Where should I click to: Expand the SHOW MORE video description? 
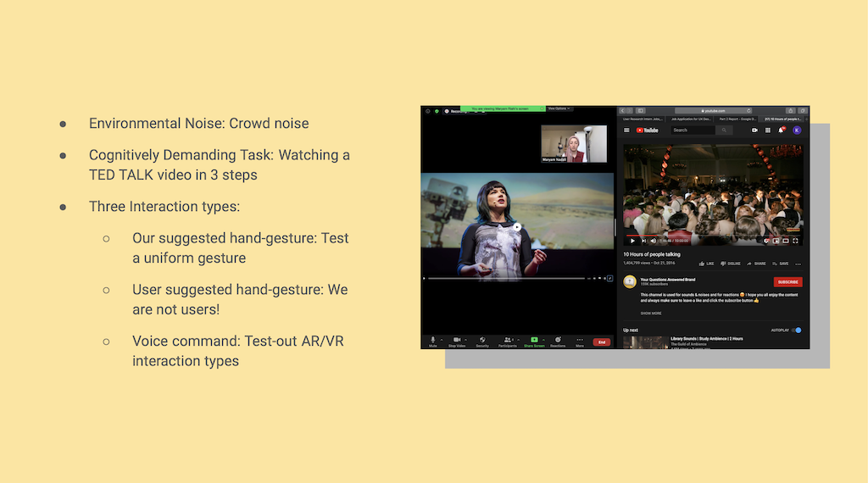pyautogui.click(x=651, y=313)
